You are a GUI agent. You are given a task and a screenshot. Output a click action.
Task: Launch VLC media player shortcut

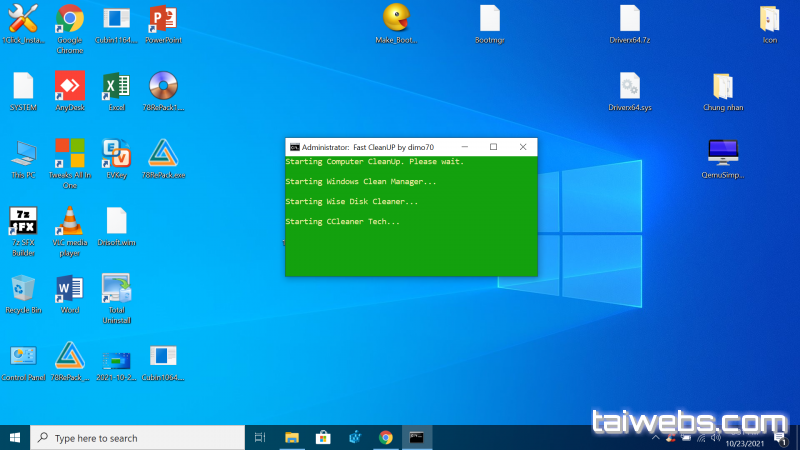pos(69,221)
